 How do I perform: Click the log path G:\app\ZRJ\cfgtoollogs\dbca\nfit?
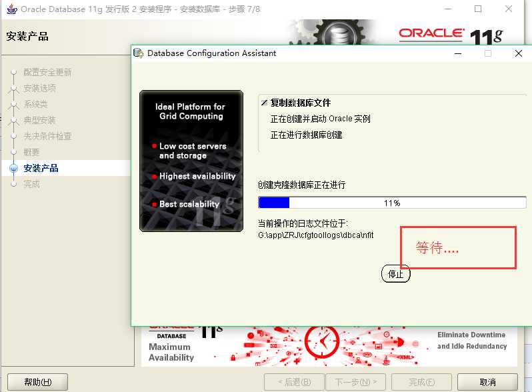click(315, 235)
